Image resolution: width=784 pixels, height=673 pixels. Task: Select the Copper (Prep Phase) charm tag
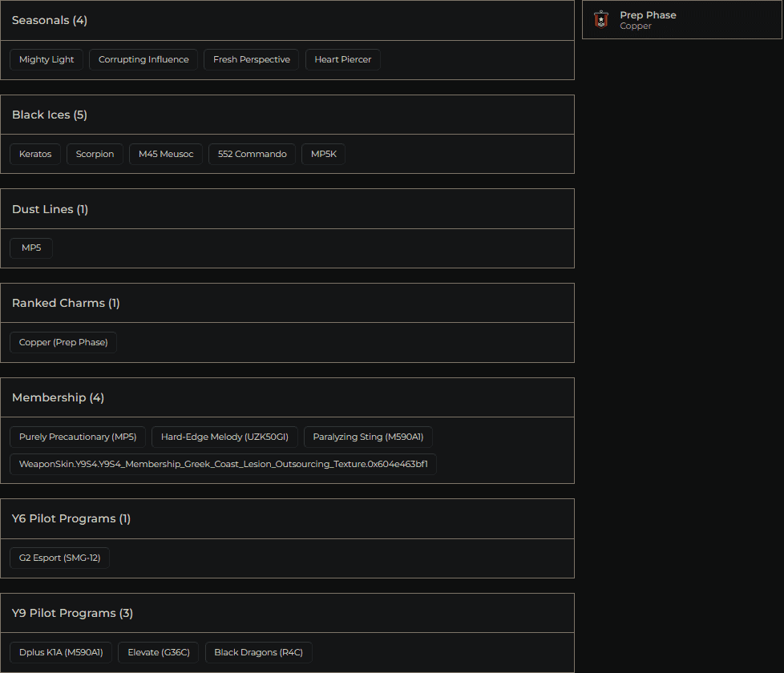(x=63, y=343)
